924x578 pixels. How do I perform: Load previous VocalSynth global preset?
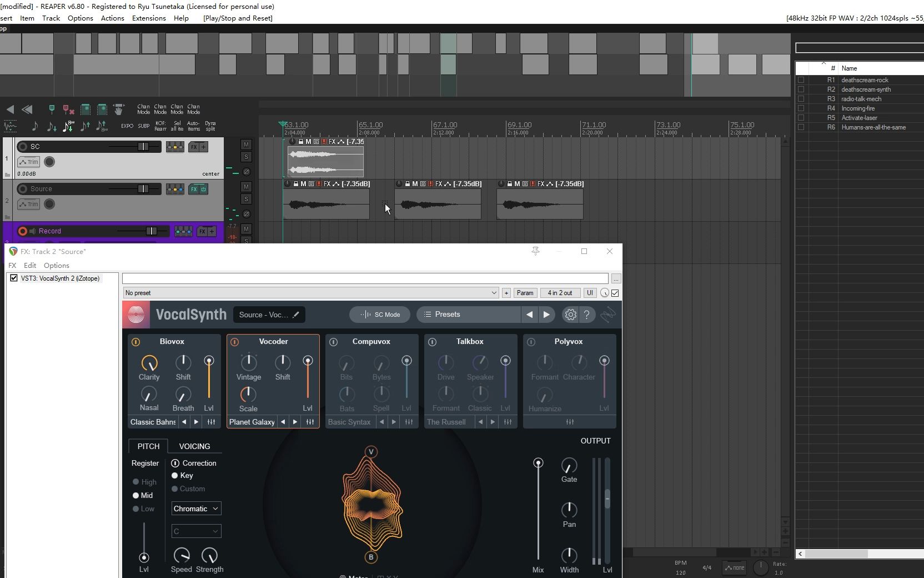529,315
